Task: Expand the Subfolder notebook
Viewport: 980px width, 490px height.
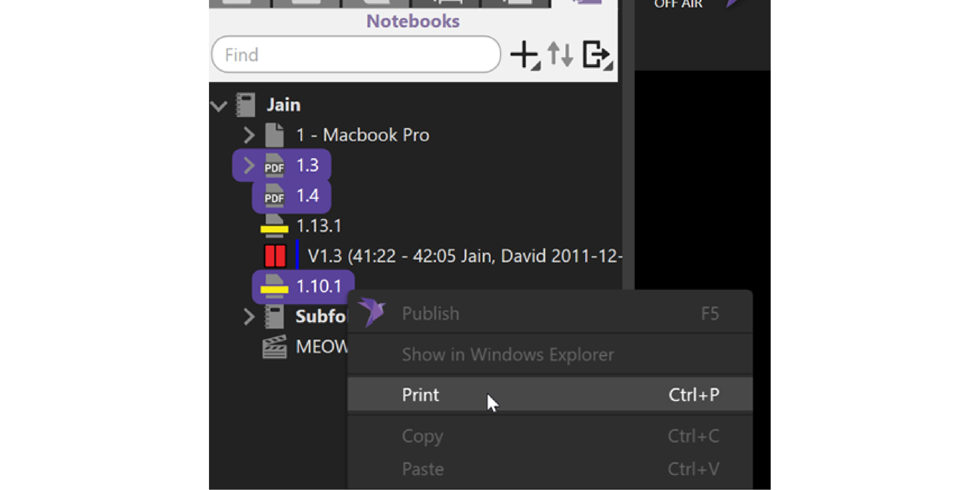Action: (x=249, y=317)
